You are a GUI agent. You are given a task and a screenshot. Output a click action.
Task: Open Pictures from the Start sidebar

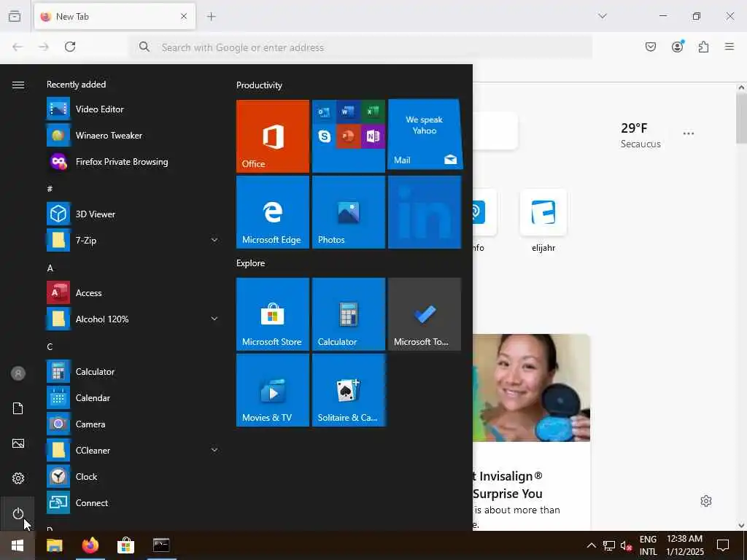pos(18,443)
